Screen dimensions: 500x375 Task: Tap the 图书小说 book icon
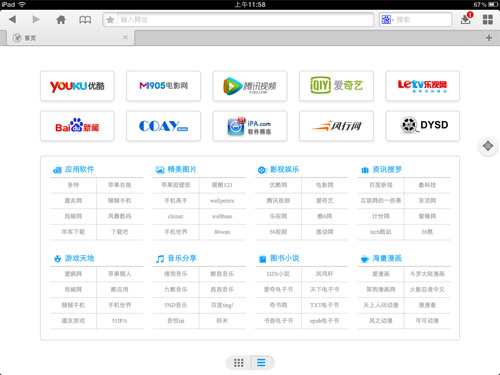263,259
